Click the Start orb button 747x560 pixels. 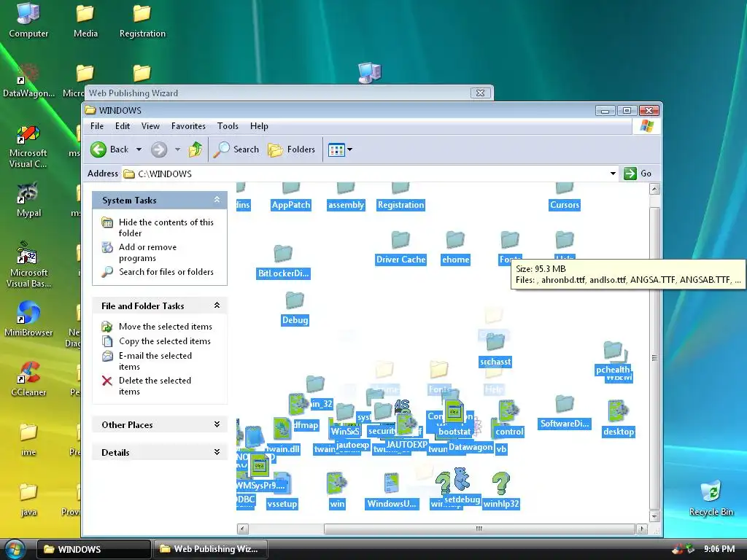(x=15, y=549)
